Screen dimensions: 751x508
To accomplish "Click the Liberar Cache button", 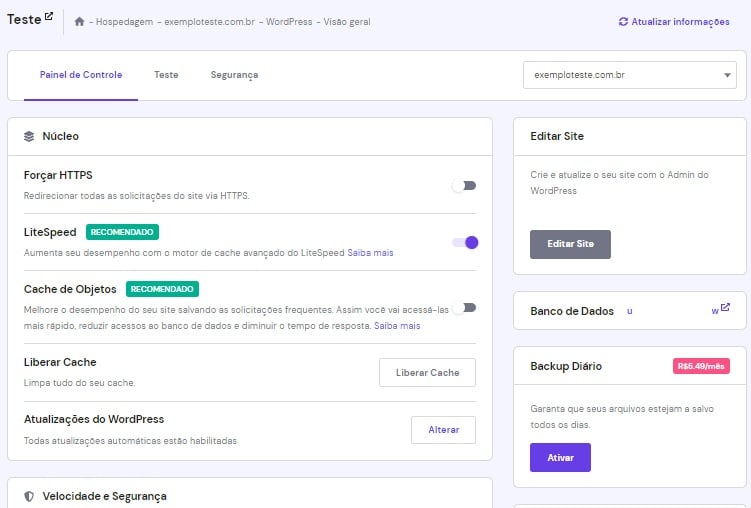I will click(x=427, y=373).
